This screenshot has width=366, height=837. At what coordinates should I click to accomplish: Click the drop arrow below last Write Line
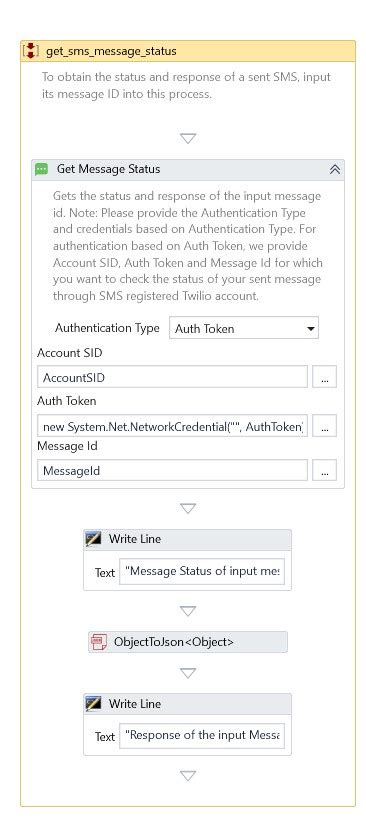click(188, 776)
